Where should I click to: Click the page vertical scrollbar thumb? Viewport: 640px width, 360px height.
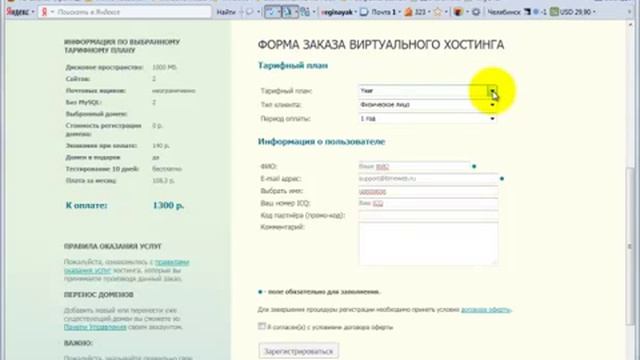[631, 246]
